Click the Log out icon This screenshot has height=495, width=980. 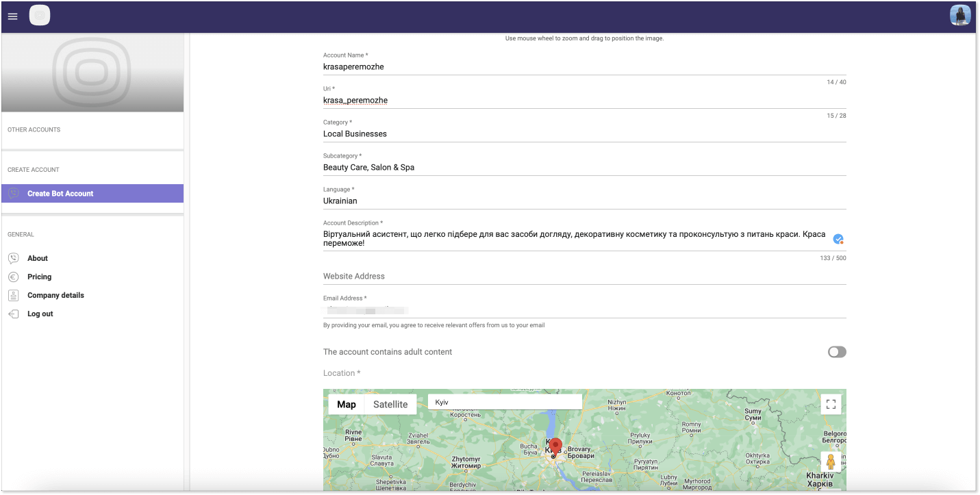pos(14,314)
